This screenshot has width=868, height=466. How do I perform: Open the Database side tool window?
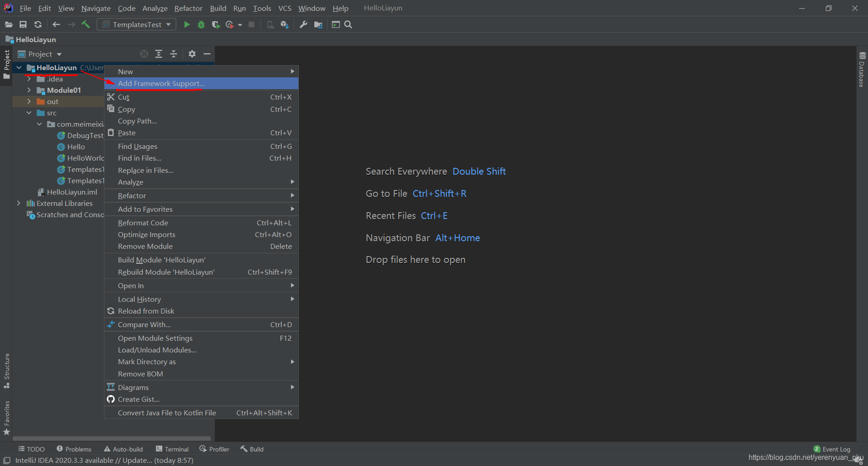pos(862,69)
